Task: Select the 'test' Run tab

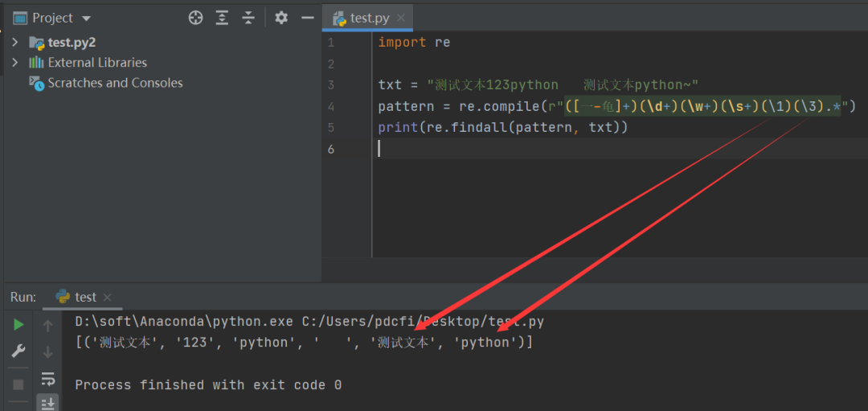Action: pyautogui.click(x=84, y=297)
